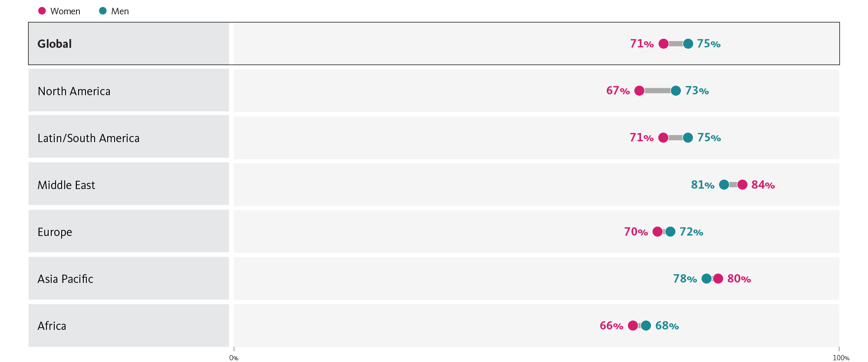Select the Global men 75% data point

click(x=688, y=43)
